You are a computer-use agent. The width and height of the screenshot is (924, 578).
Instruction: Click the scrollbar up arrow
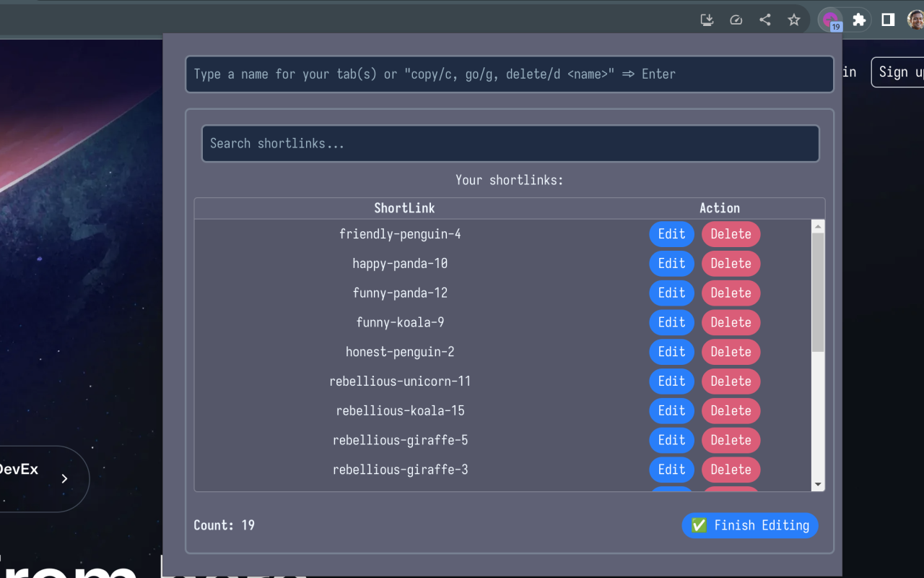click(x=818, y=226)
